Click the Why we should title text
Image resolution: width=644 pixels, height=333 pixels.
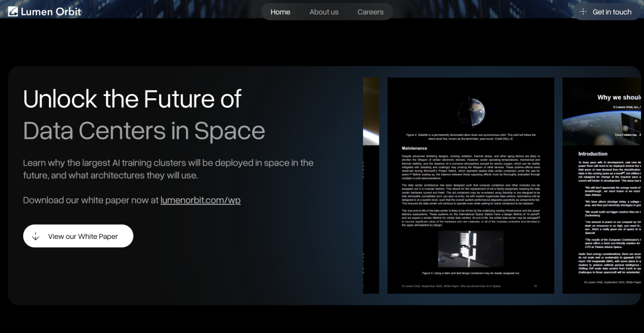click(618, 97)
